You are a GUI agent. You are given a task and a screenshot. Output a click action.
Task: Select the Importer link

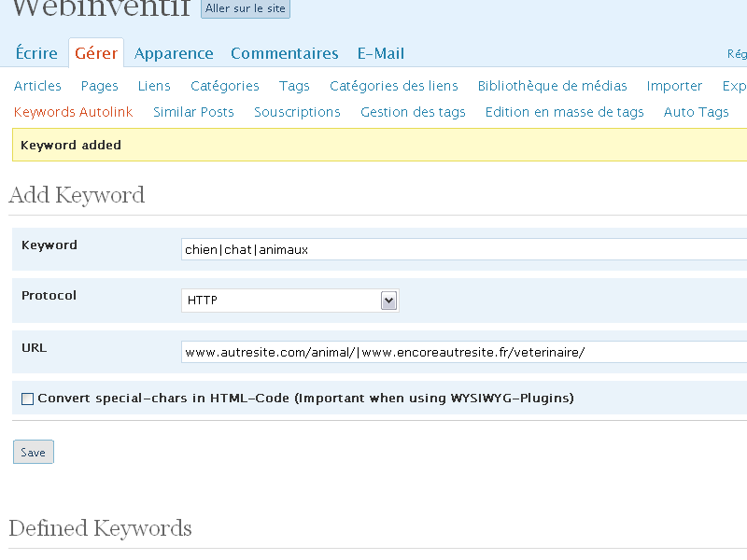[x=674, y=86]
